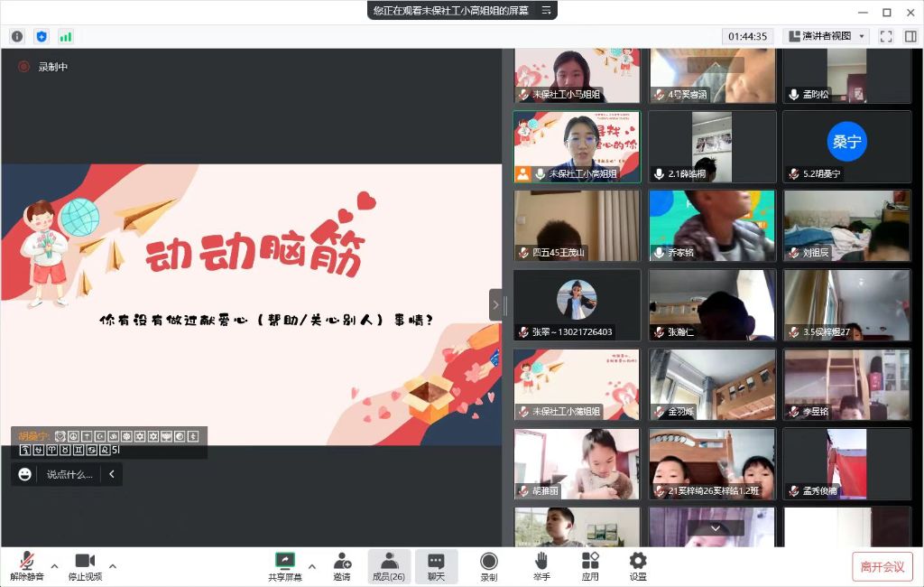The image size is (924, 587).
Task: Start recording with the 录制 button
Action: (488, 565)
